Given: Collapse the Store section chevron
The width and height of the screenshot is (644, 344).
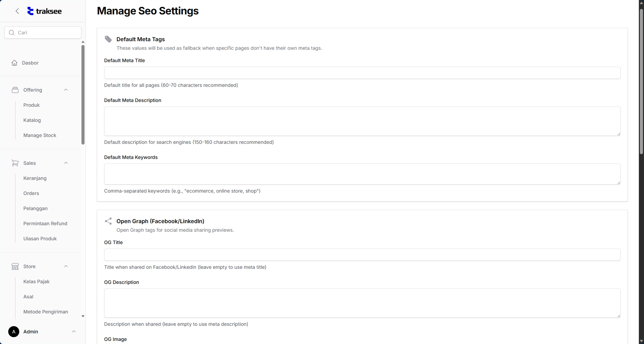Looking at the screenshot, I should (66, 266).
